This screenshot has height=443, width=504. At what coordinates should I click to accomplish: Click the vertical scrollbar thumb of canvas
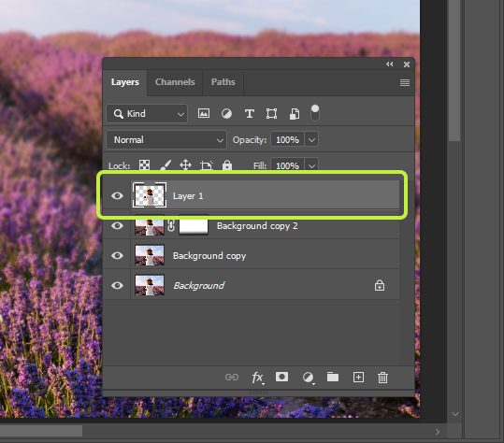coord(454,70)
